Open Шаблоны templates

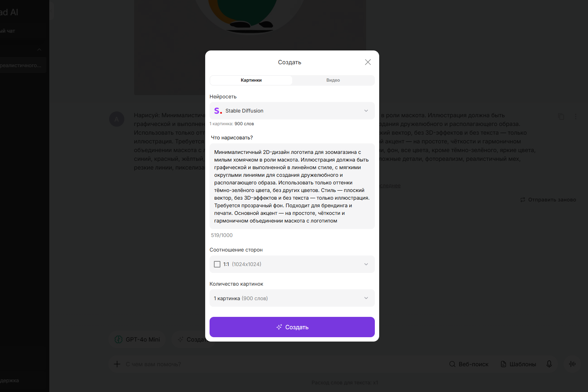(x=518, y=364)
